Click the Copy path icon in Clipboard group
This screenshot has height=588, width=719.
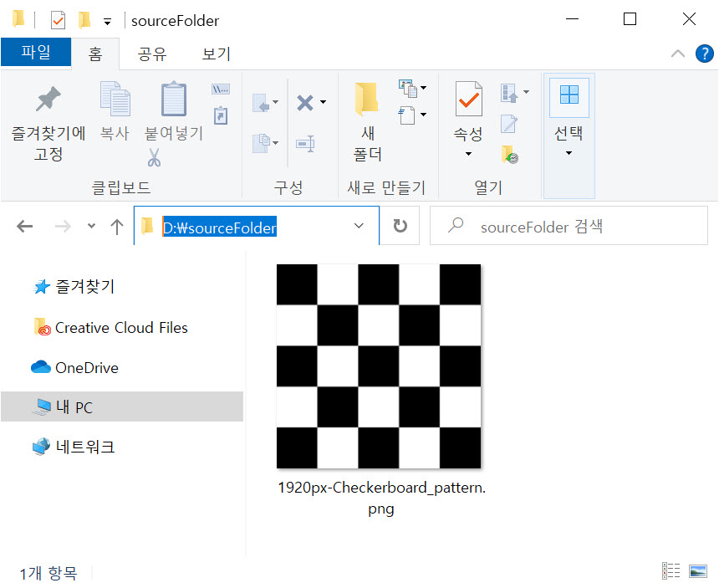tap(221, 89)
